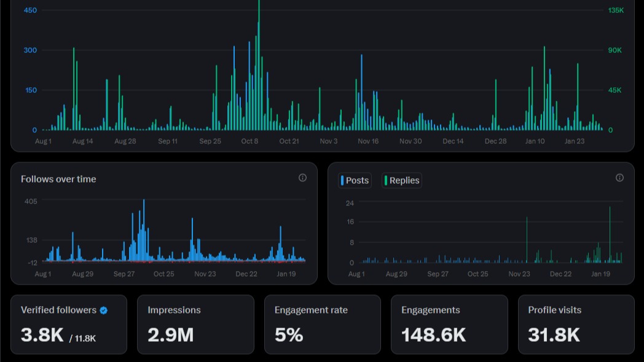Image resolution: width=644 pixels, height=362 pixels.
Task: Click the 31.8K profile visits value
Action: point(554,335)
